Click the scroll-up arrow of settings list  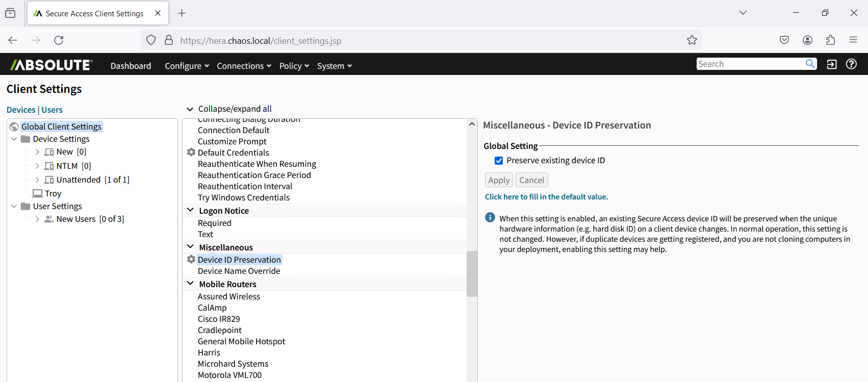[x=472, y=124]
